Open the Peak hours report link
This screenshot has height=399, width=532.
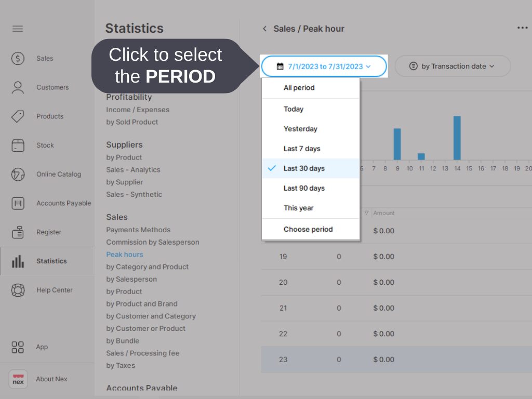[125, 254]
